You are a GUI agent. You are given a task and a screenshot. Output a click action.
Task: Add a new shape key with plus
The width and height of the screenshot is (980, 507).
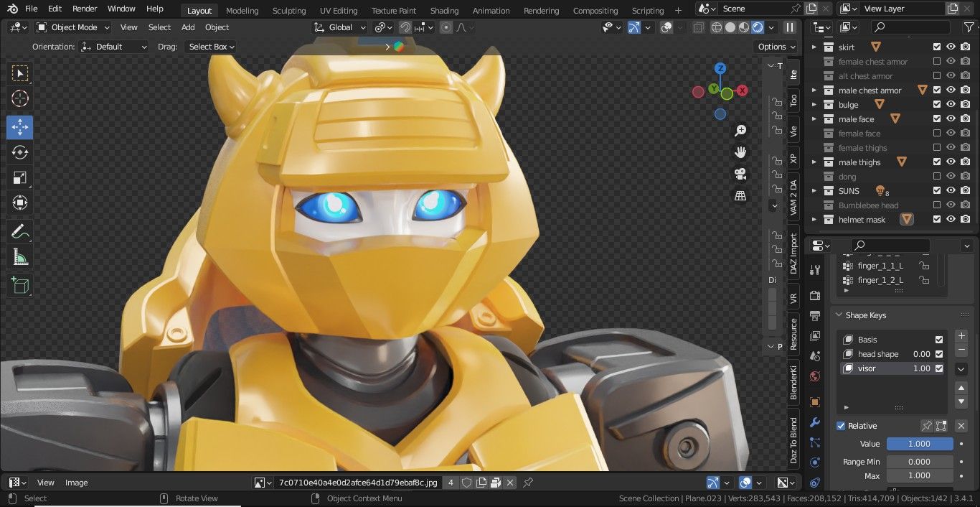pos(961,336)
